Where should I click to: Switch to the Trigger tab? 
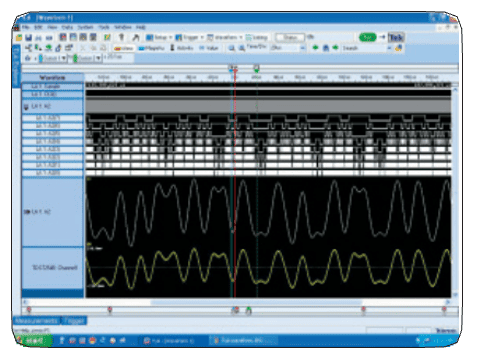(74, 321)
